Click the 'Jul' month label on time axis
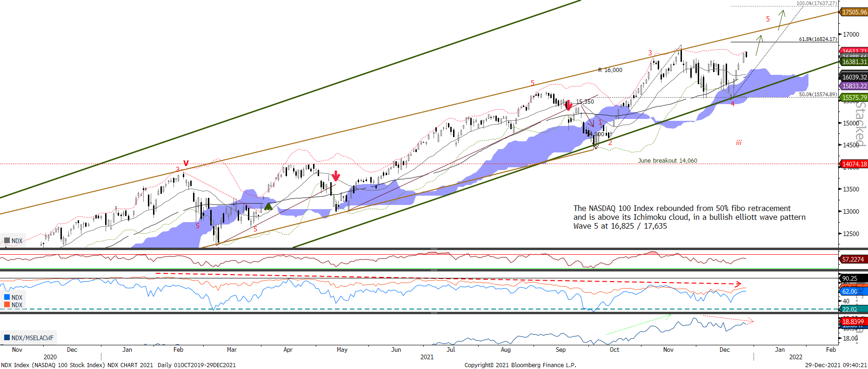Viewport: 868px width, 369px height. [x=451, y=349]
